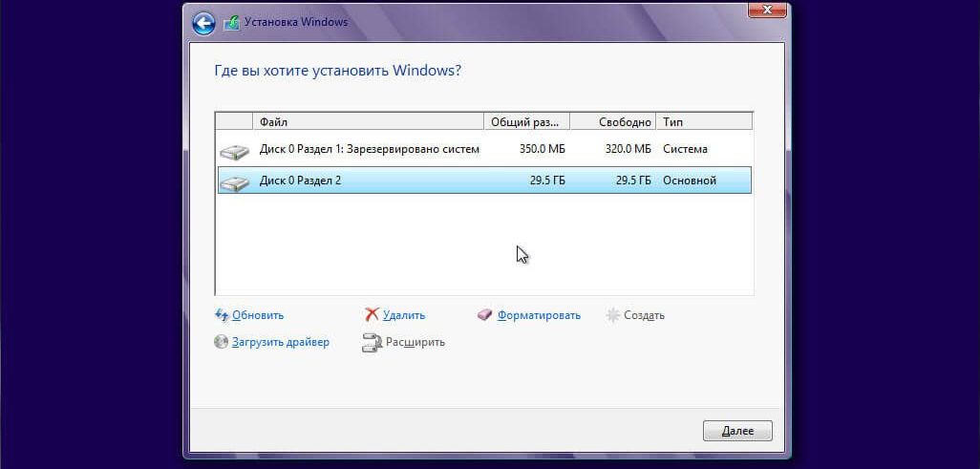Proceed with the Далее button
This screenshot has width=980, height=469.
tap(737, 431)
